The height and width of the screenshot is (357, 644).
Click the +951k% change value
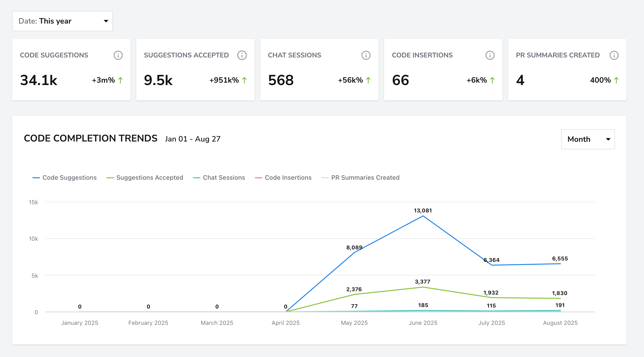[224, 80]
